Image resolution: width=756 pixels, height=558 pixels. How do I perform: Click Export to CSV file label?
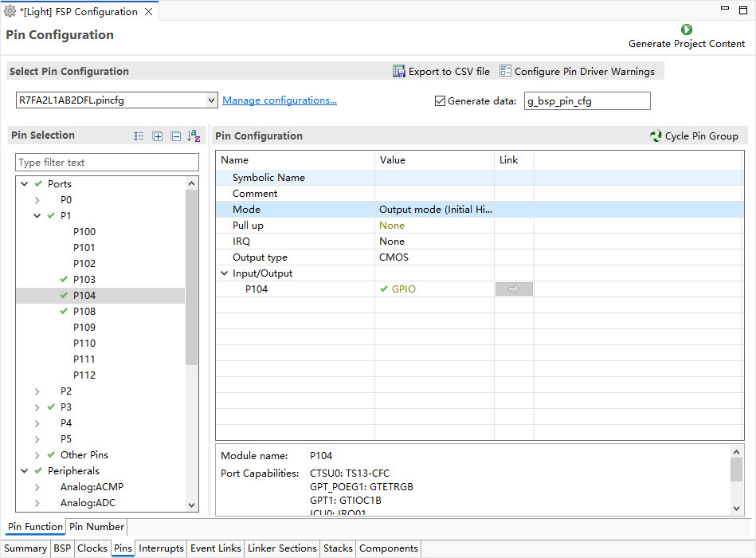pos(449,72)
